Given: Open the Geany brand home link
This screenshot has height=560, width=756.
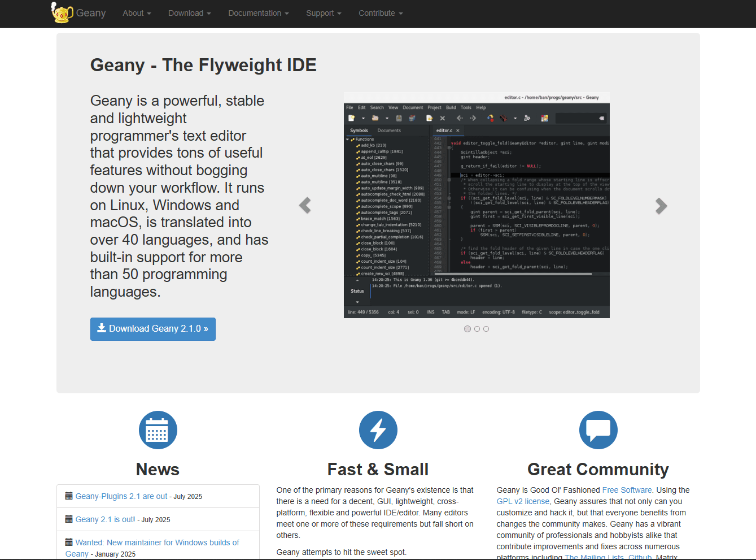Looking at the screenshot, I should point(91,13).
